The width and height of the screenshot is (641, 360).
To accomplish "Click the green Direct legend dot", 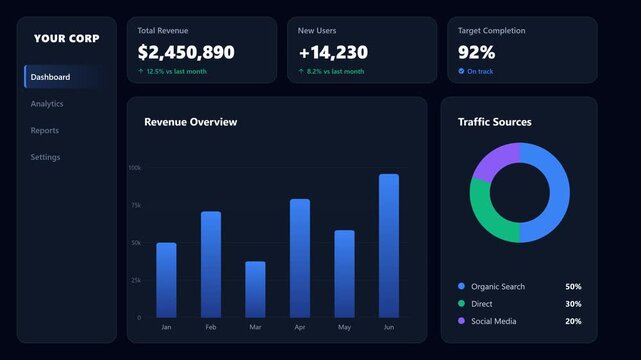I will [462, 303].
